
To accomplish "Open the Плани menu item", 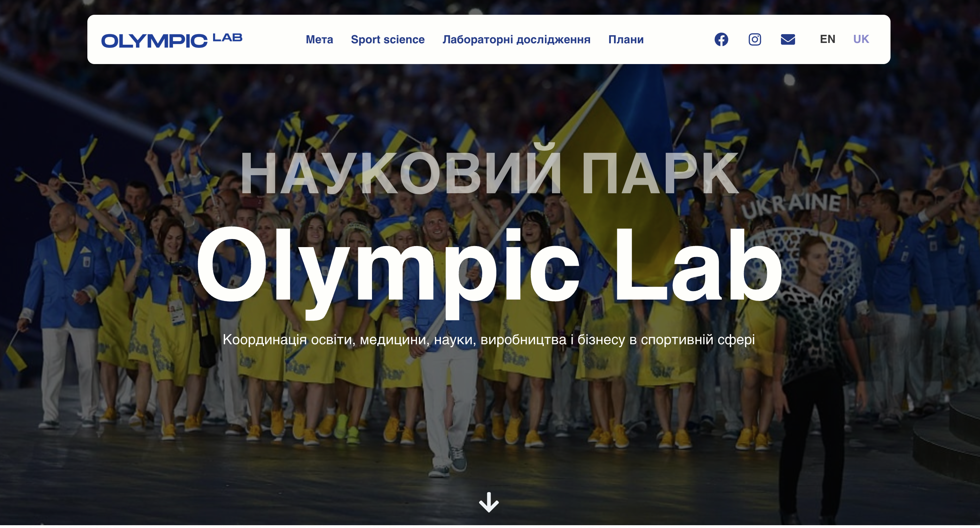I will point(626,39).
